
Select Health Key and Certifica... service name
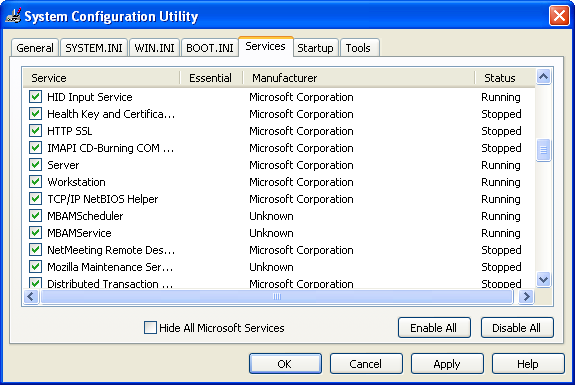click(x=111, y=114)
